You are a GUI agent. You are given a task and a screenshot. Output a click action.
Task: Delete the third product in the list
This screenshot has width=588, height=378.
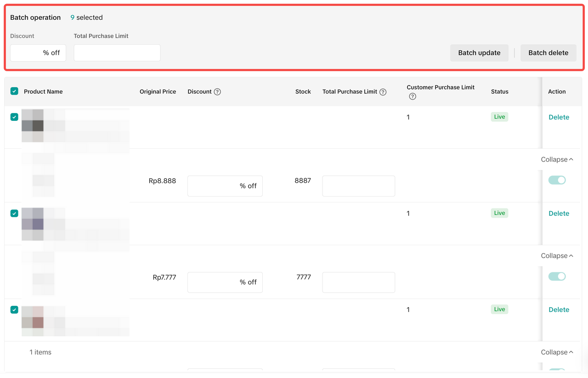click(x=559, y=310)
